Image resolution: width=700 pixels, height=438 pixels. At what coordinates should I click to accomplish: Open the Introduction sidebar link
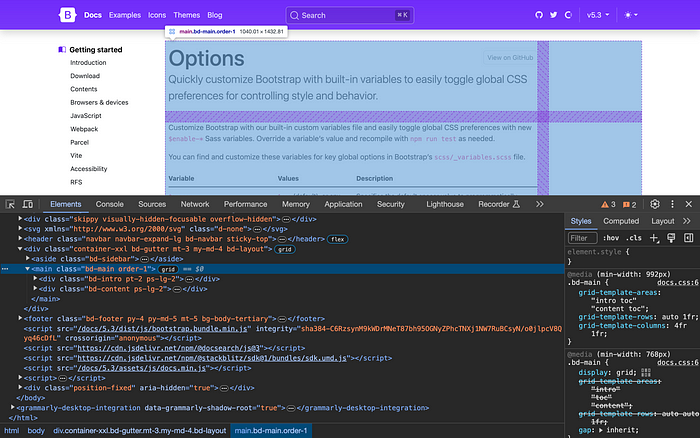[88, 63]
